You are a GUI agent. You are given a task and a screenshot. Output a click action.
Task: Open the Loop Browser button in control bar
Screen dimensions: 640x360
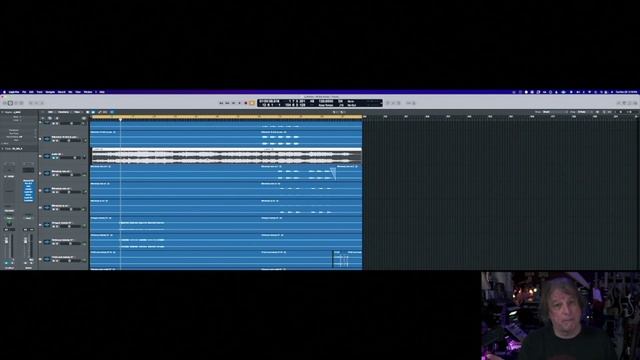coord(630,103)
